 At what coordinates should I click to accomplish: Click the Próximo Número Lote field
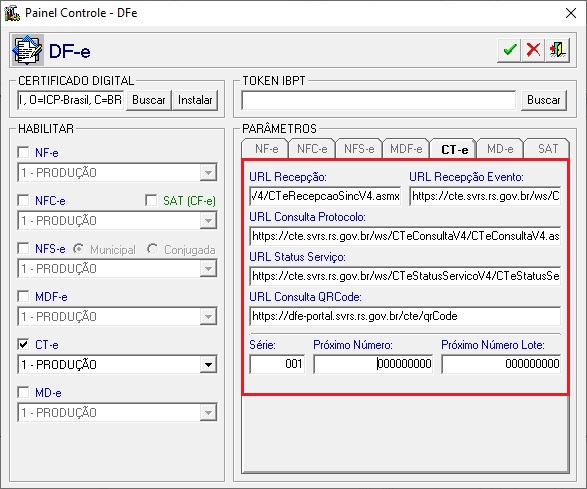pos(501,364)
